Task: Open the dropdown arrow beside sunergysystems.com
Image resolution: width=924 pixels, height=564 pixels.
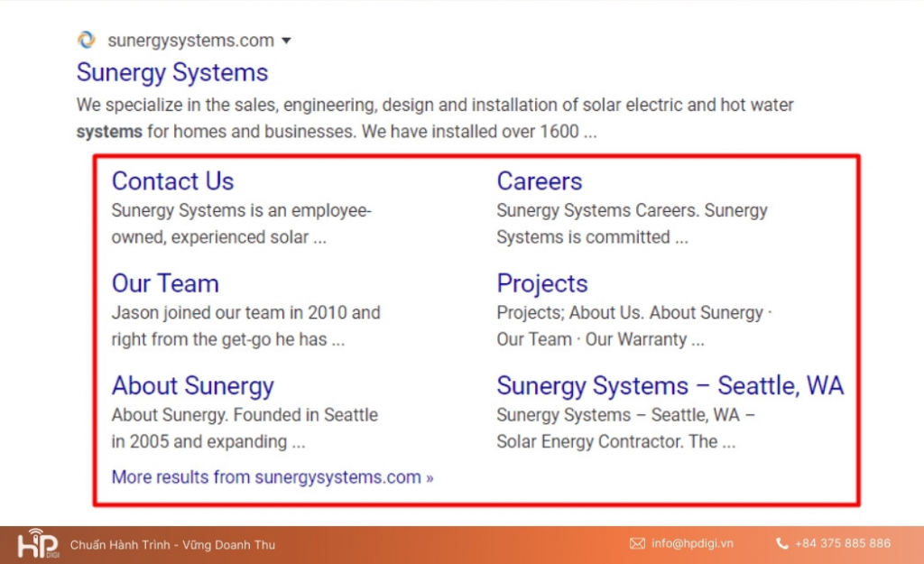Action: pos(286,41)
